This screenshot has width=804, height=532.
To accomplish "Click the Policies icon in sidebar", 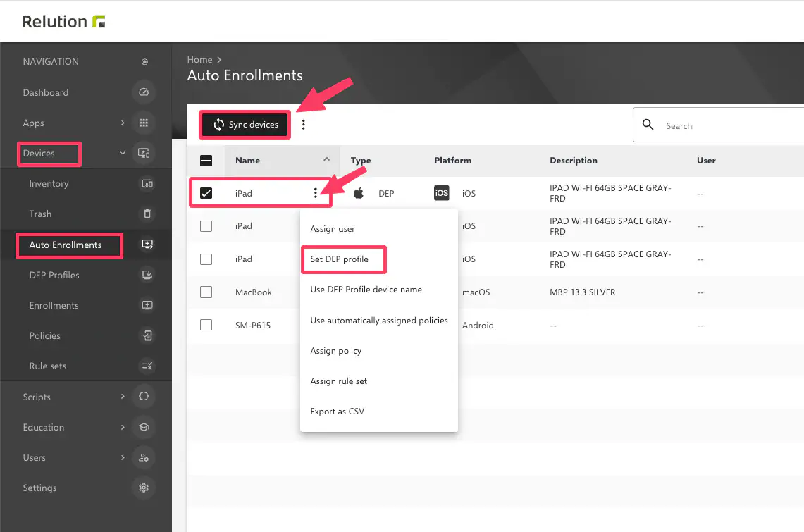I will pos(147,335).
